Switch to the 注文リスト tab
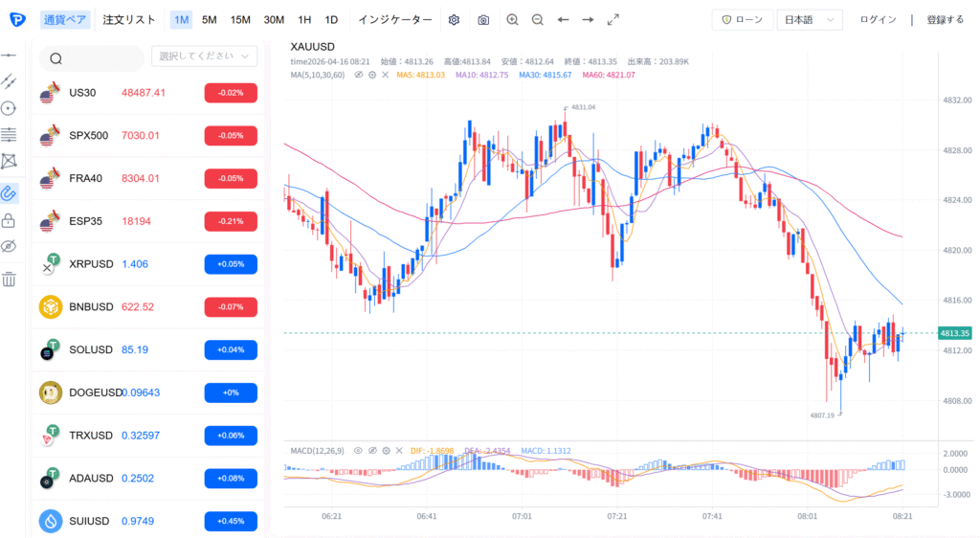The width and height of the screenshot is (980, 538). tap(129, 20)
